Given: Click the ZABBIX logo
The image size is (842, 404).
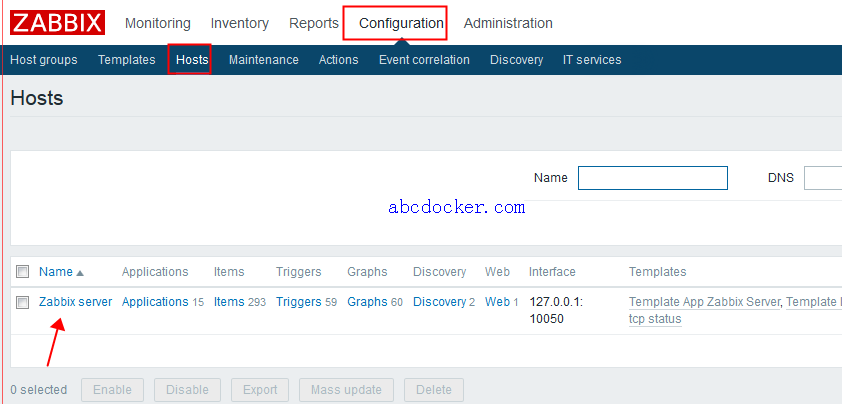Looking at the screenshot, I should pyautogui.click(x=58, y=22).
